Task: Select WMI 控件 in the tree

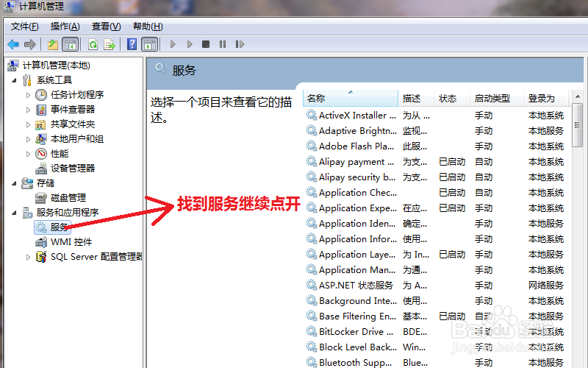Action: 71,242
